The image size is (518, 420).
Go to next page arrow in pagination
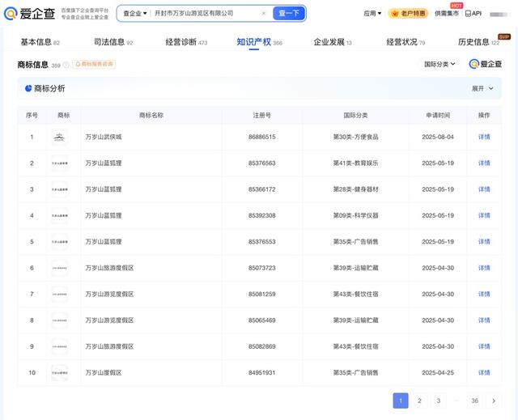click(494, 401)
